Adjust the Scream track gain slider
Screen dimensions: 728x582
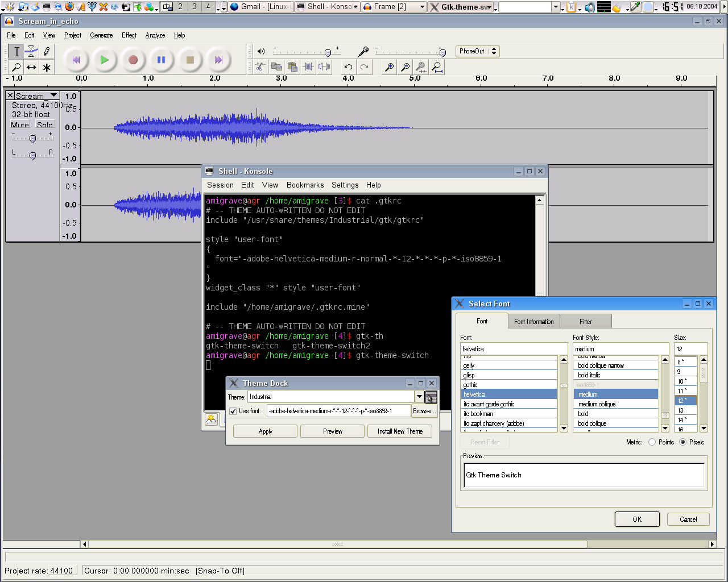[x=32, y=139]
